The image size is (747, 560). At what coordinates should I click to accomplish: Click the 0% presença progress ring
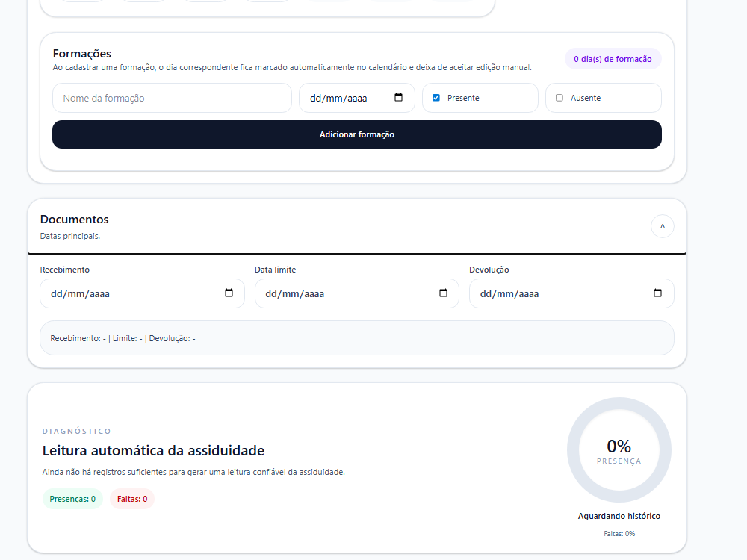point(619,449)
